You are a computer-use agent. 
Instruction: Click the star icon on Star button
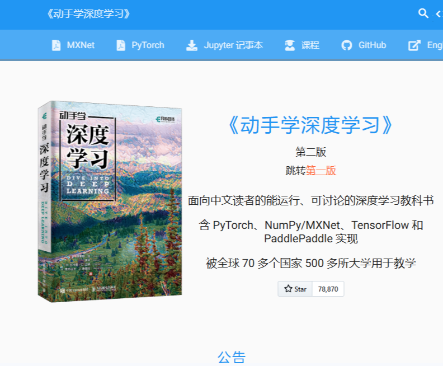pyautogui.click(x=288, y=289)
